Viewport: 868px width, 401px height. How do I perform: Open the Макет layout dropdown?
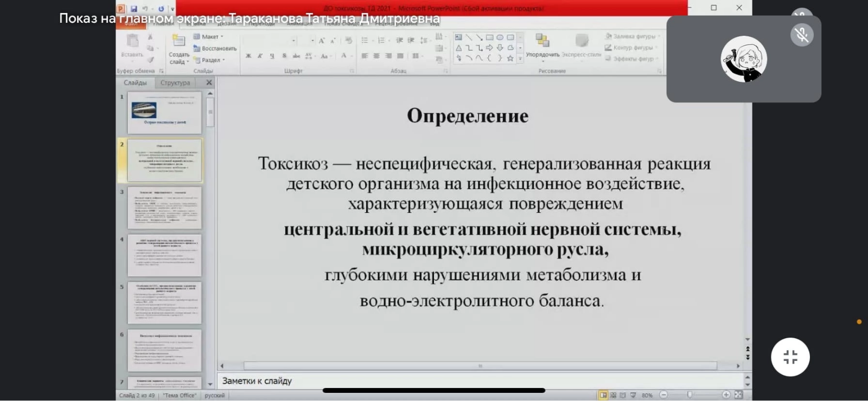pos(209,37)
